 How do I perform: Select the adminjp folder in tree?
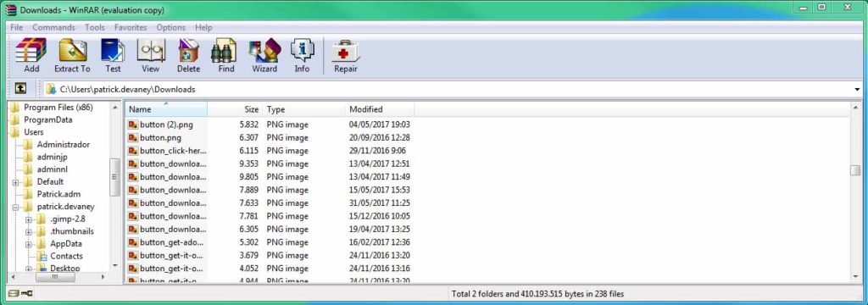[x=52, y=157]
